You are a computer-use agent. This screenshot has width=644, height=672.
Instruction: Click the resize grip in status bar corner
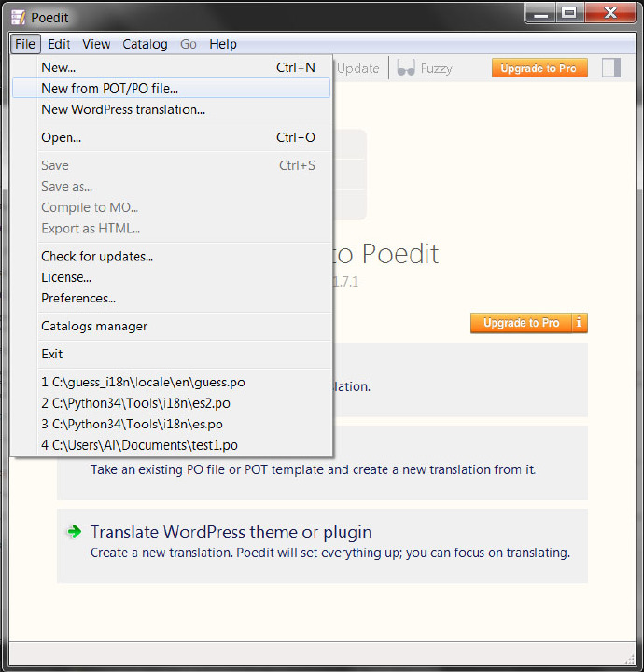click(x=629, y=658)
